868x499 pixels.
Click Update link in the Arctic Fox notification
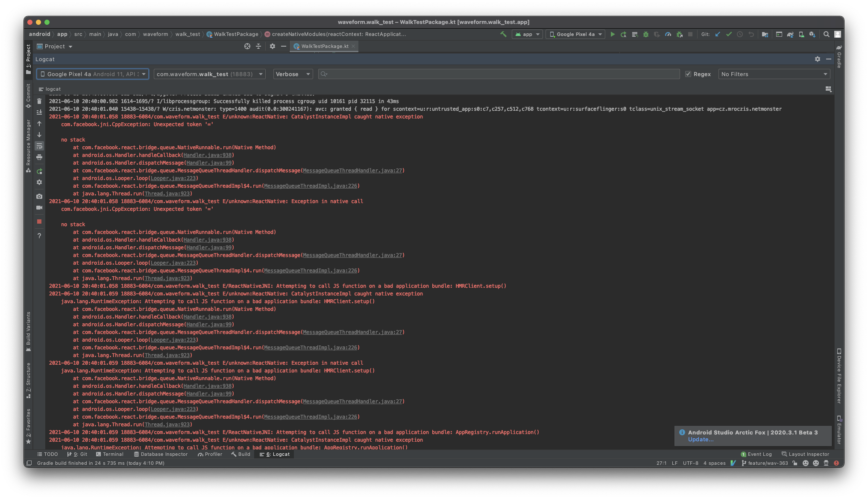pos(701,440)
